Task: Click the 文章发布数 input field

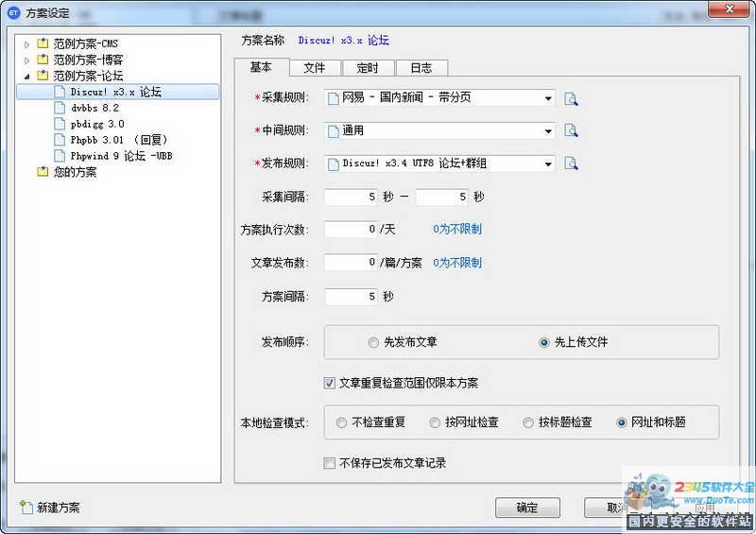Action: click(x=351, y=263)
